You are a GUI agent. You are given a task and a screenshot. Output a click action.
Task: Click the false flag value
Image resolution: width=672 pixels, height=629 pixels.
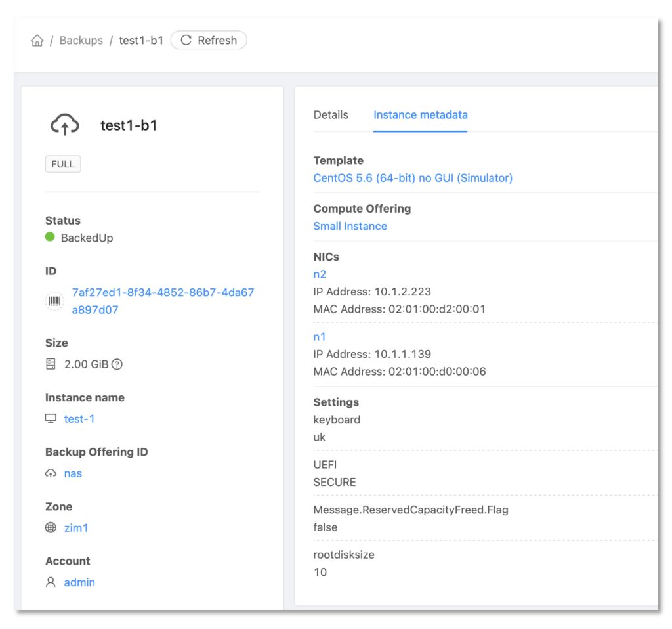pyautogui.click(x=325, y=527)
